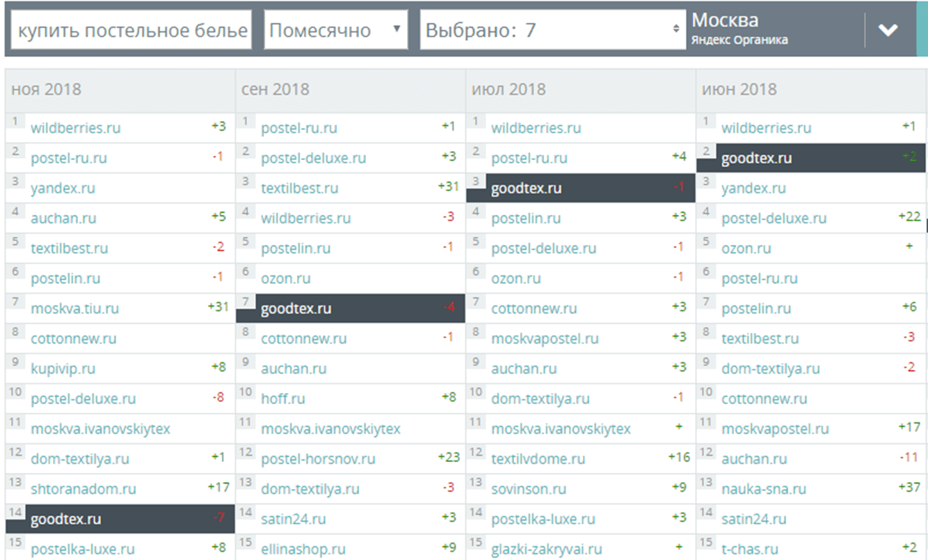Open the 'Выбрано: 7' selection dropdown

tap(552, 31)
